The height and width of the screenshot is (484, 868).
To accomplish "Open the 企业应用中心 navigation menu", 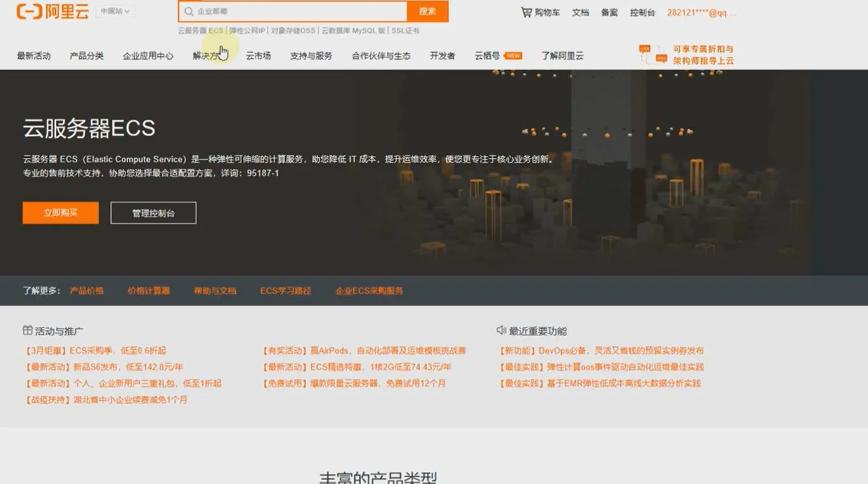I will pos(148,56).
